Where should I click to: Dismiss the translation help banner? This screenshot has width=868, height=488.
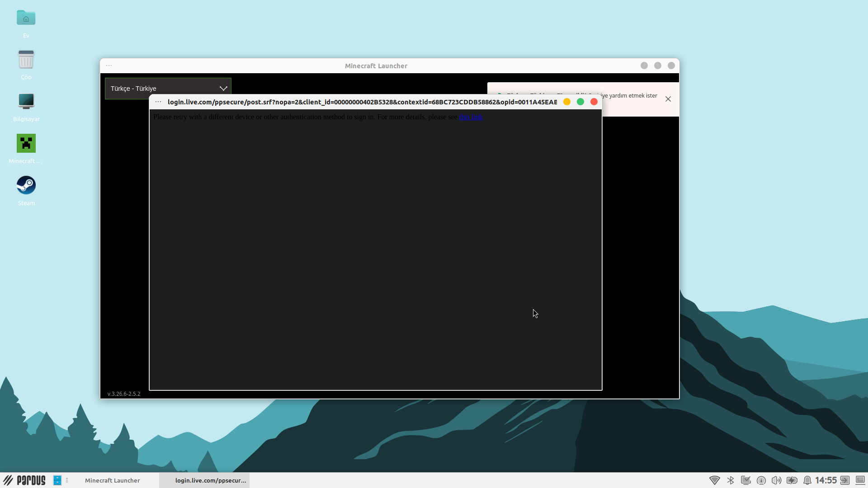coord(668,99)
